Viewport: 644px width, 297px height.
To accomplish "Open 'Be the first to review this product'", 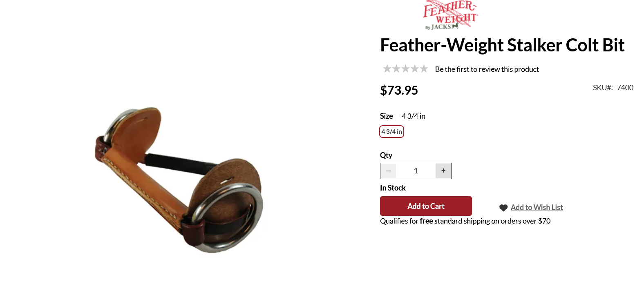I will click(x=487, y=69).
